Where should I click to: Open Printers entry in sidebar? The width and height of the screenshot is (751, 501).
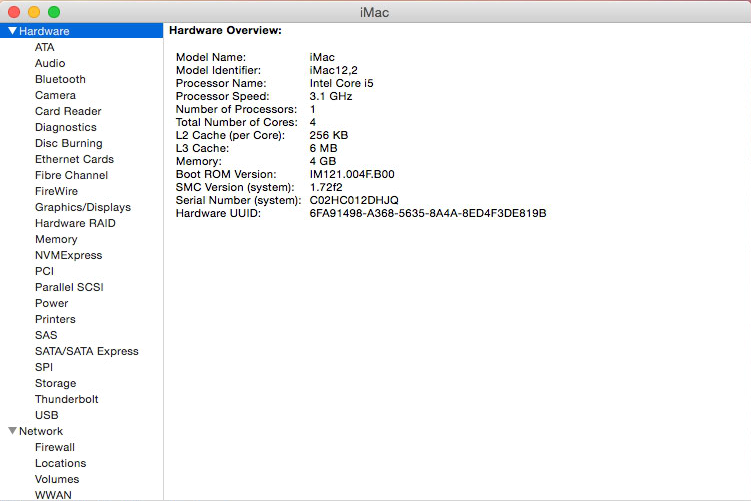tap(55, 319)
